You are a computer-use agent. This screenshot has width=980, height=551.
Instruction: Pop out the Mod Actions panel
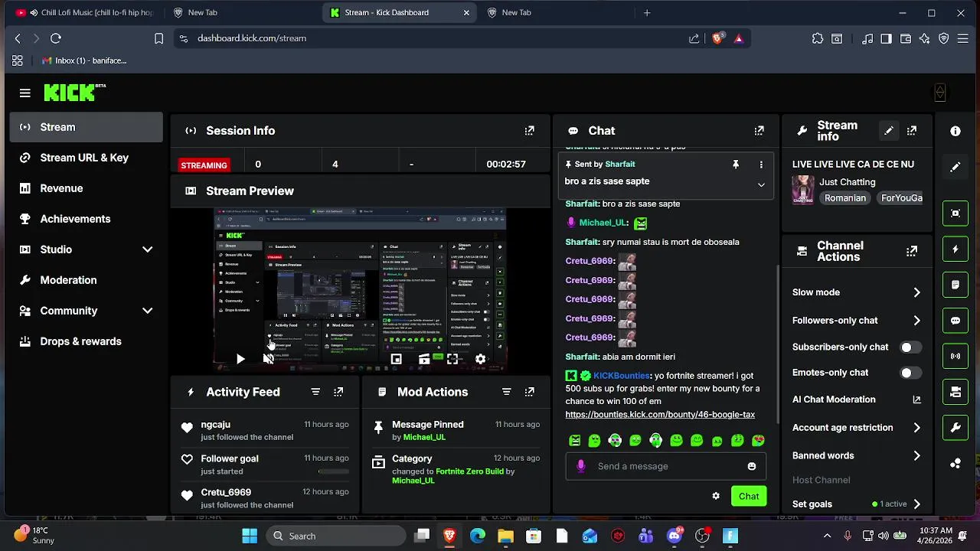pos(529,392)
